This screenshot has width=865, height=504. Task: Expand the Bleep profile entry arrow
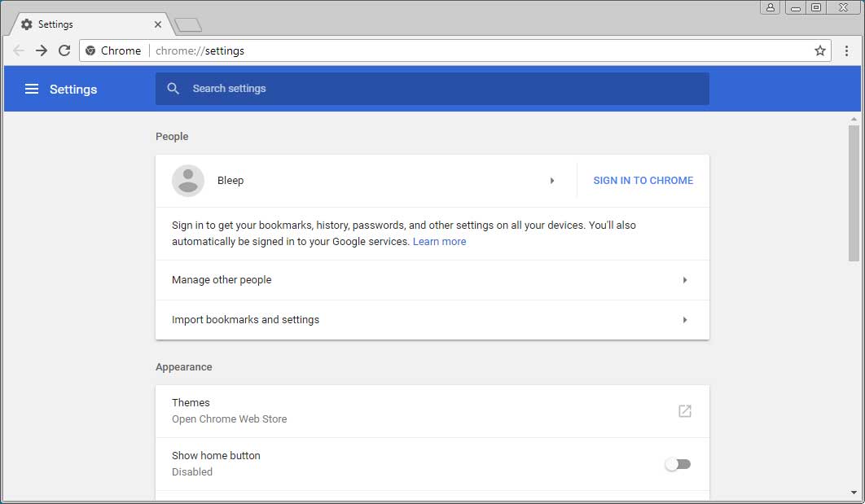(551, 180)
